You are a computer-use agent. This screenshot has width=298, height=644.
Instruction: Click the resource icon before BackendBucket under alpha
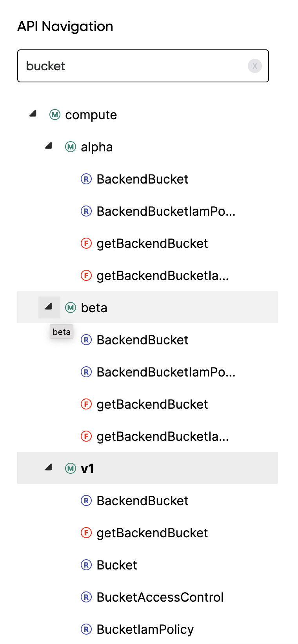[86, 179]
